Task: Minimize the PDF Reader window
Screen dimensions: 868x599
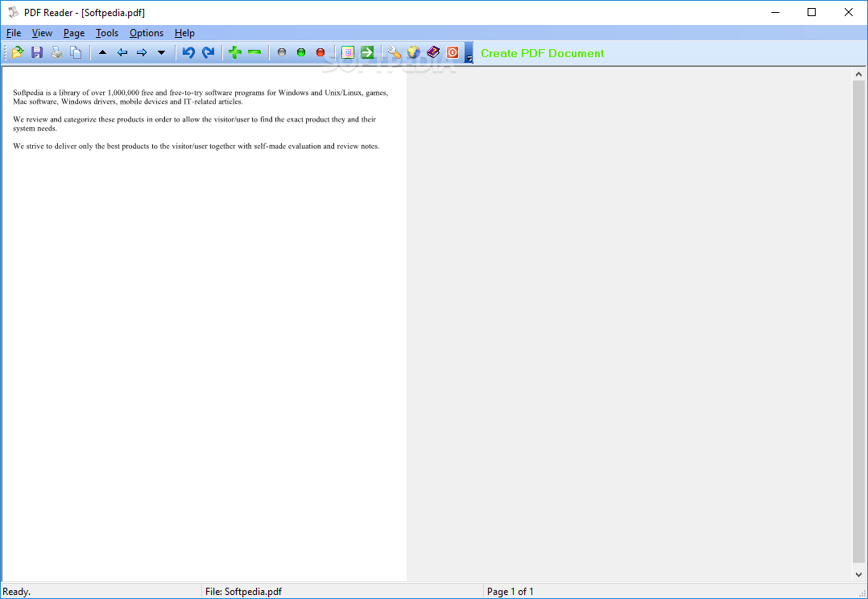Action: pyautogui.click(x=775, y=12)
